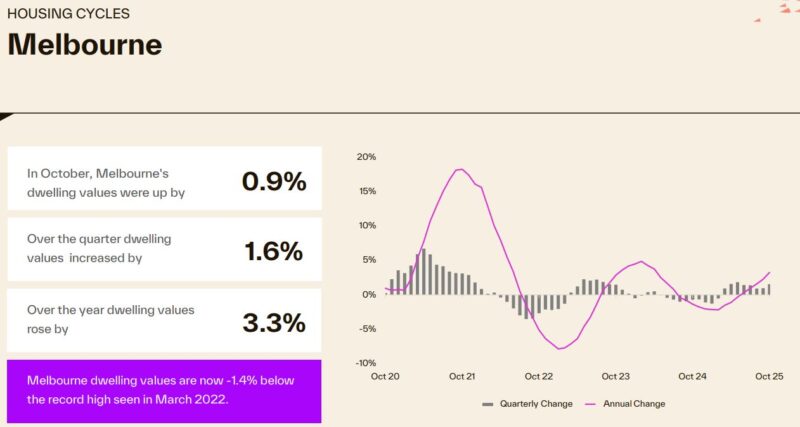This screenshot has width=800, height=427.
Task: Click the Melbourne page heading
Action: 85,45
